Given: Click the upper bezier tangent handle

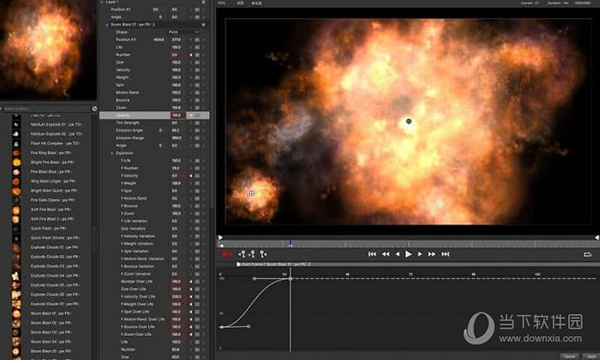Looking at the screenshot, I should [x=254, y=279].
